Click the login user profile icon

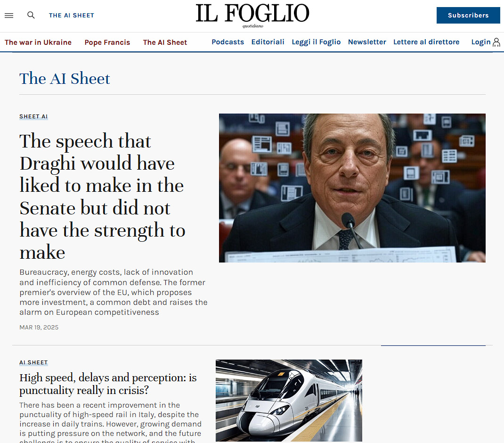496,42
